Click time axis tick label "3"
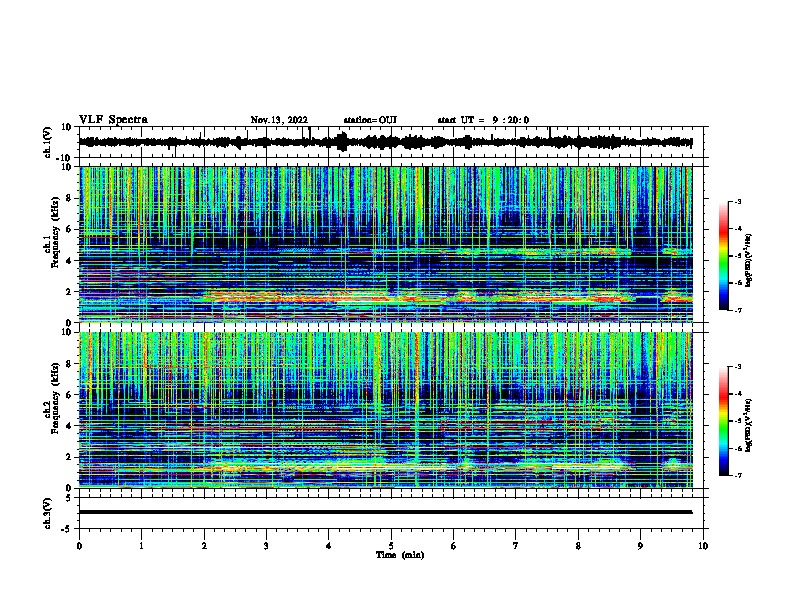792x612 pixels. (266, 546)
